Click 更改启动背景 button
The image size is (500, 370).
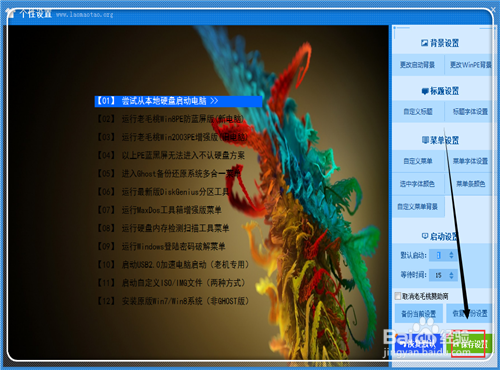(x=418, y=65)
